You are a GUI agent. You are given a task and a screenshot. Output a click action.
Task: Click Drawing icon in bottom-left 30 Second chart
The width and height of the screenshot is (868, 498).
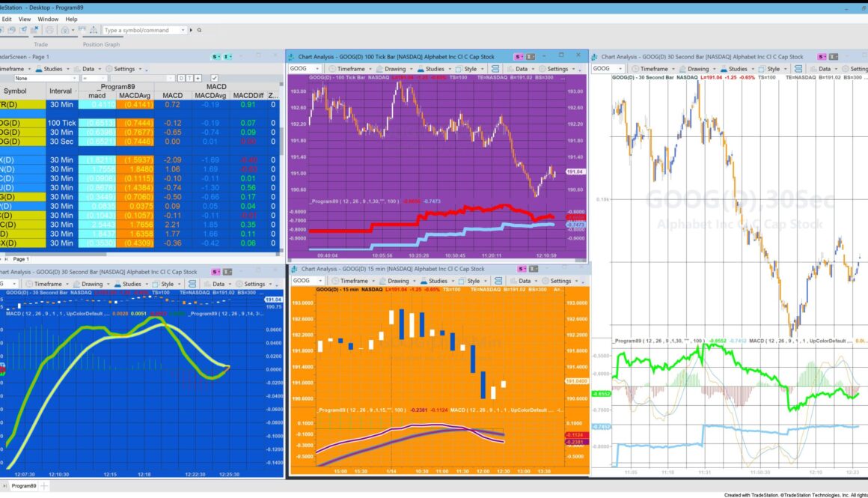pyautogui.click(x=78, y=284)
